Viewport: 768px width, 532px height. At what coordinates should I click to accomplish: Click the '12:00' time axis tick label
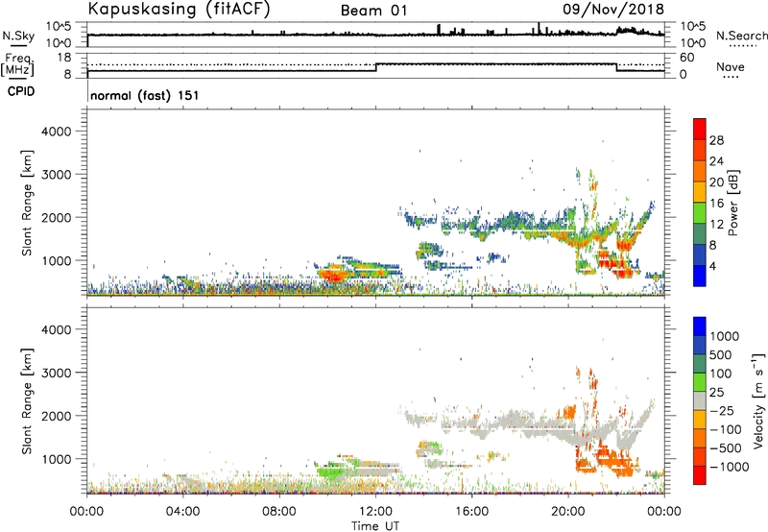point(375,512)
